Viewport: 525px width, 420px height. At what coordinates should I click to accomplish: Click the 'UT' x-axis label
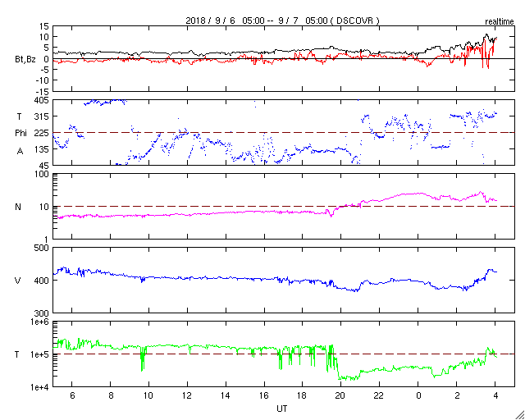pyautogui.click(x=281, y=409)
